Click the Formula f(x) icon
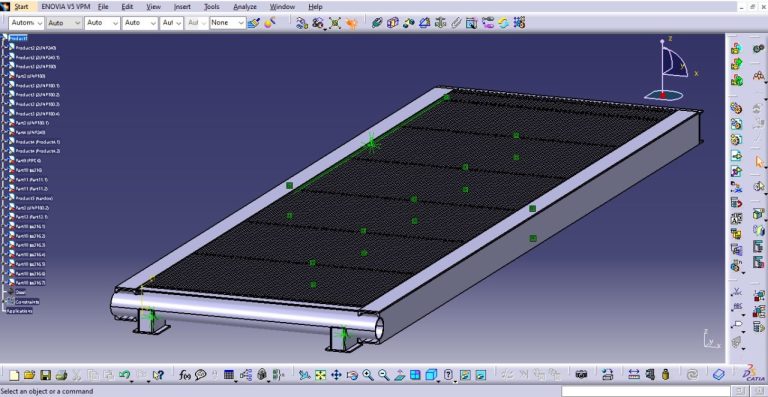 click(x=185, y=375)
